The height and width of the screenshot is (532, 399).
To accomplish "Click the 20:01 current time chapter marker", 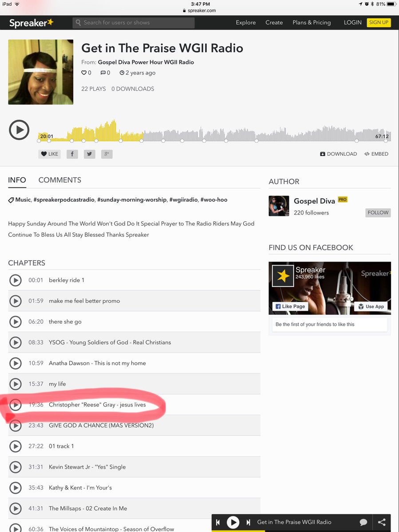I will click(47, 137).
